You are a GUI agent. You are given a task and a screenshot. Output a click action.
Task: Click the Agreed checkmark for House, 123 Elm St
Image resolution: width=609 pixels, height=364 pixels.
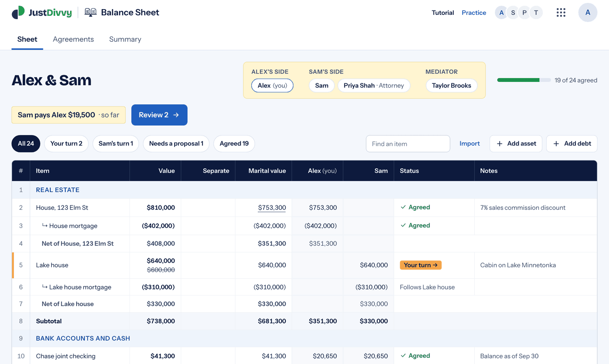point(403,207)
